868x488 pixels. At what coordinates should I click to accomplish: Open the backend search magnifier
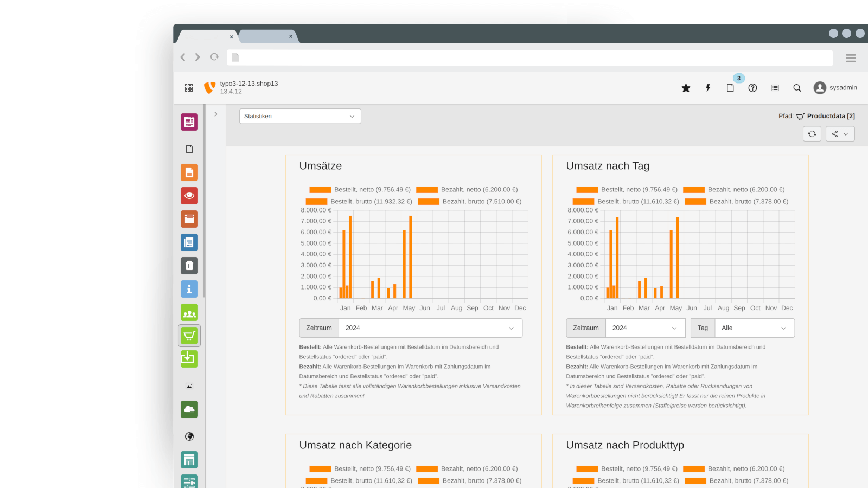[797, 88]
